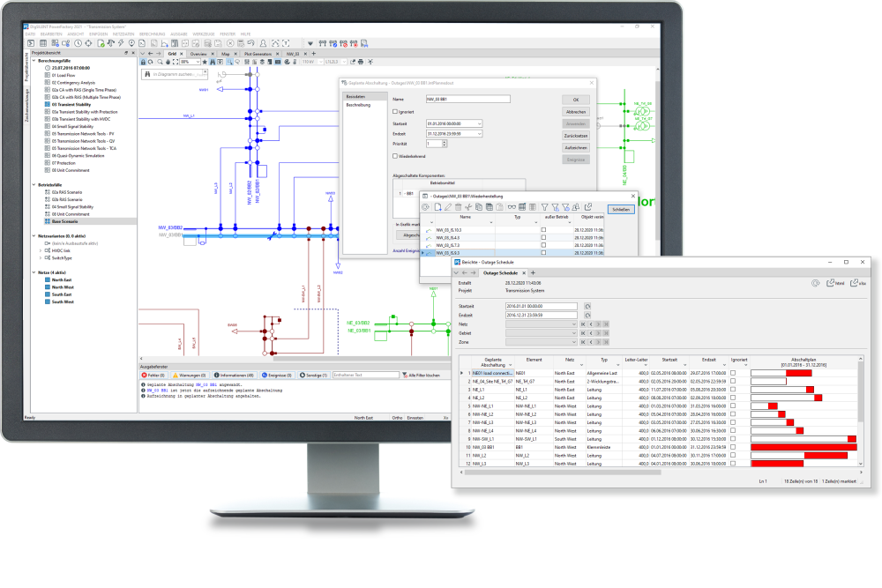Open the data manager table icon in main toolbar

tap(42, 43)
